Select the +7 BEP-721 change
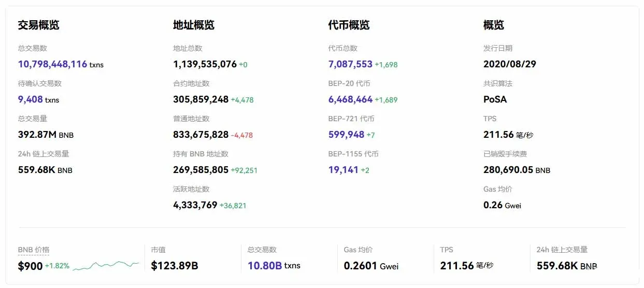This screenshot has width=644, height=288. coord(370,135)
